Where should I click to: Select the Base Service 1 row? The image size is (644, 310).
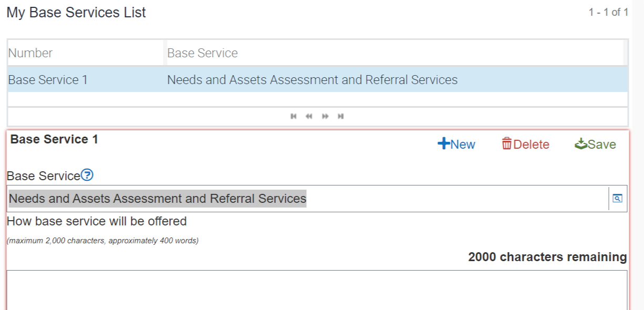coord(48,80)
